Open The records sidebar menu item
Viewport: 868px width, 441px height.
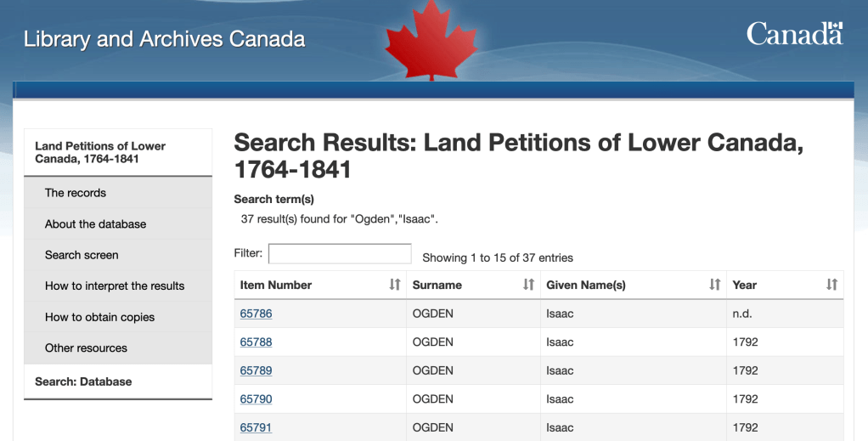(76, 193)
